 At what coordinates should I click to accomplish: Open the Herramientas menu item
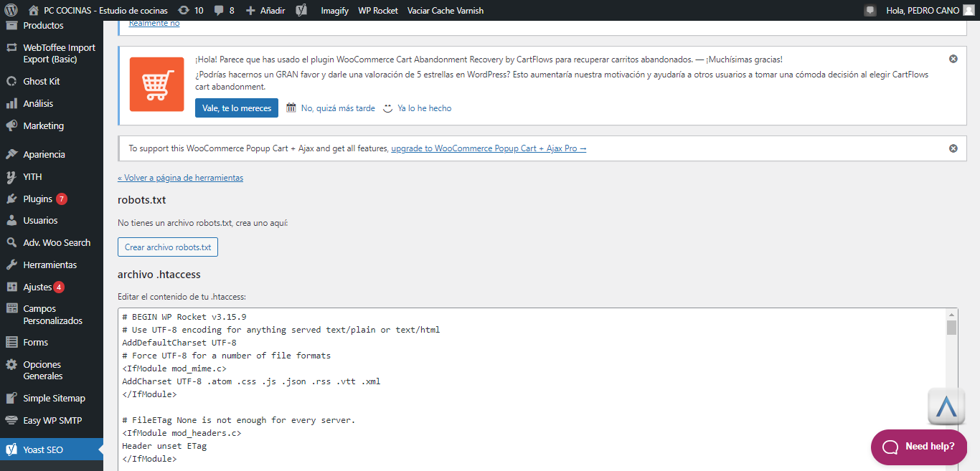coord(50,265)
